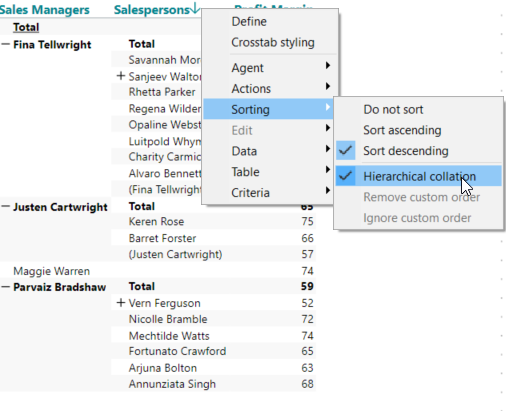Open the Agent submenu

tap(269, 68)
